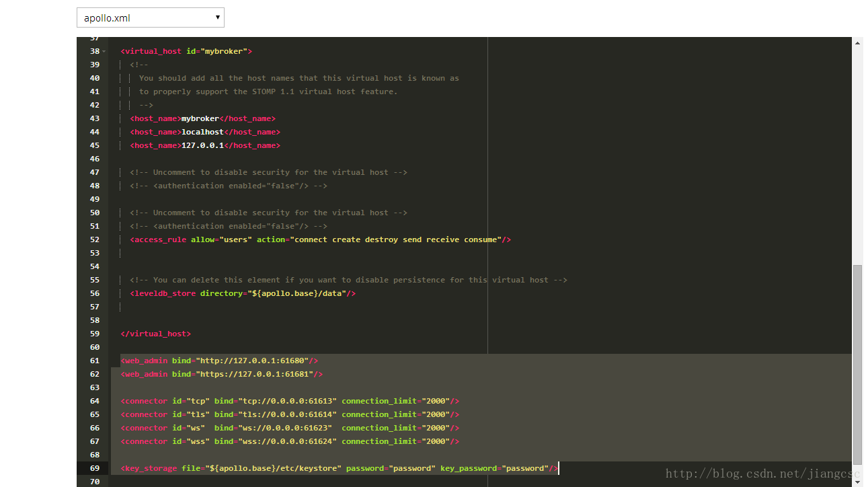Click the bind value "http://127.0.0.1:61680"
The height and width of the screenshot is (487, 868).
252,361
